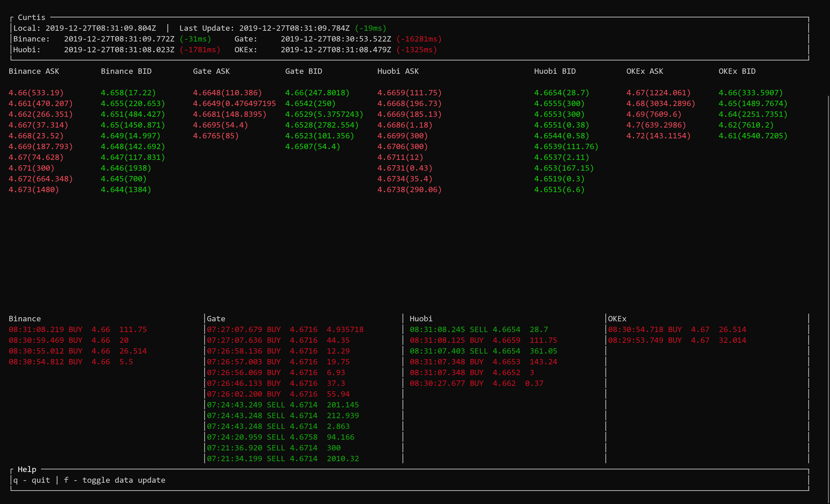
Task: Click the Gate latency value -16281ms
Action: 419,39
